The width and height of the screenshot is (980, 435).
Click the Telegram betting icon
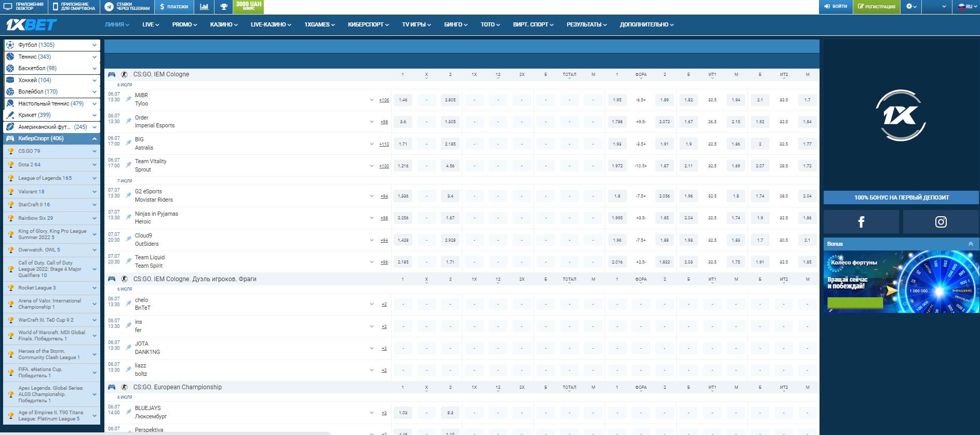click(109, 7)
